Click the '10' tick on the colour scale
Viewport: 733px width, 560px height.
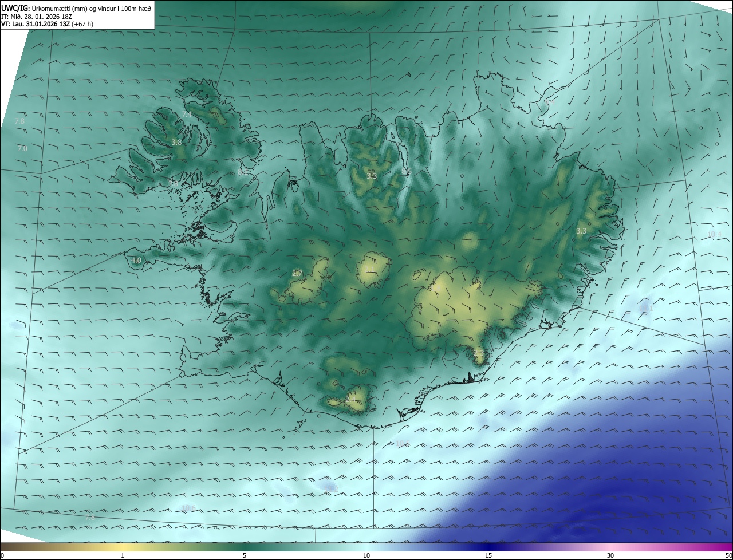pyautogui.click(x=366, y=555)
